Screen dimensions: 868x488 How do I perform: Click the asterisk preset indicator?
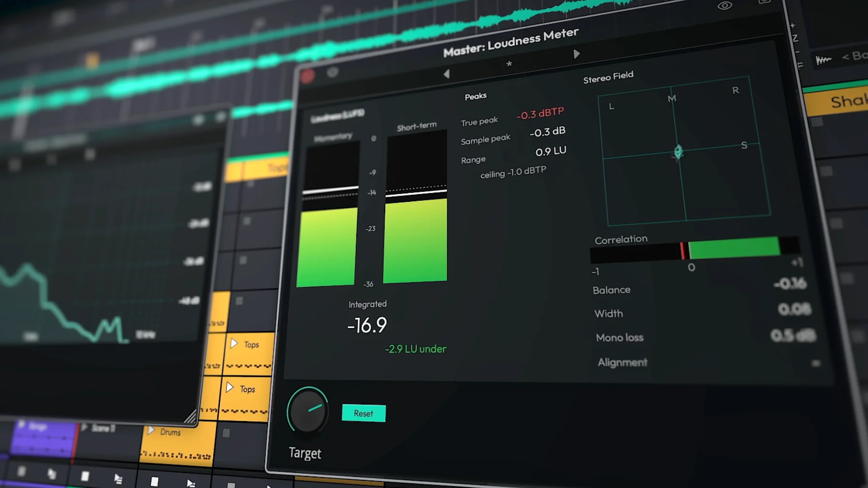tap(509, 64)
